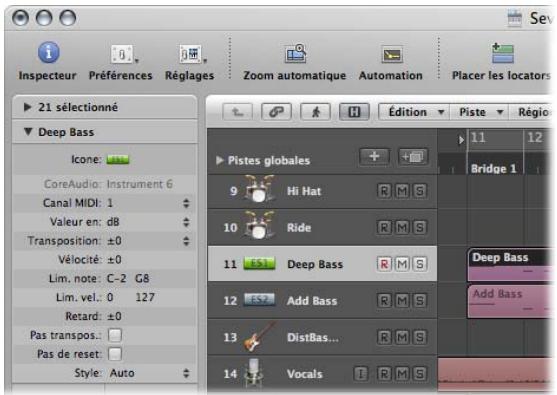557x395 pixels.
Task: Expand the 21 sélectionné section
Action: tap(27, 107)
